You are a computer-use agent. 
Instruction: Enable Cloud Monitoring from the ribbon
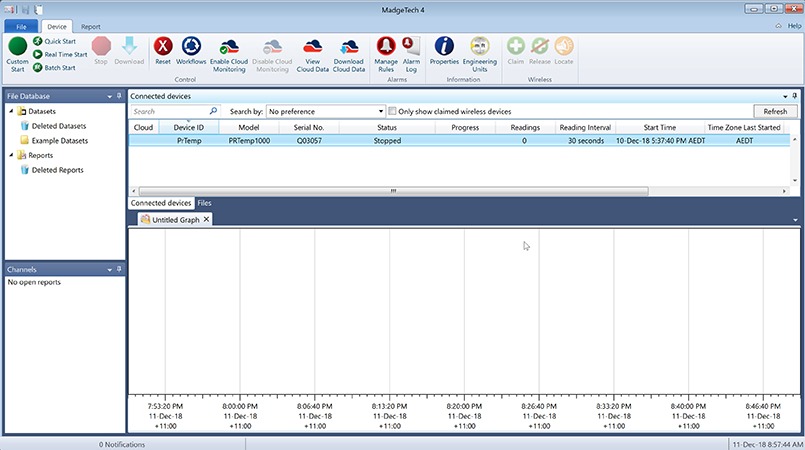pyautogui.click(x=228, y=46)
